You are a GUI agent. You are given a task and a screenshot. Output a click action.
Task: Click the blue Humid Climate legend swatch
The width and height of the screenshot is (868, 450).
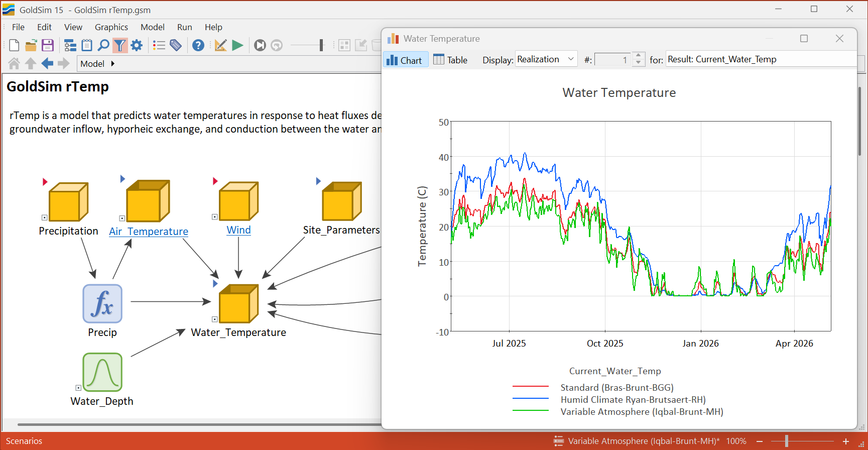coord(531,398)
